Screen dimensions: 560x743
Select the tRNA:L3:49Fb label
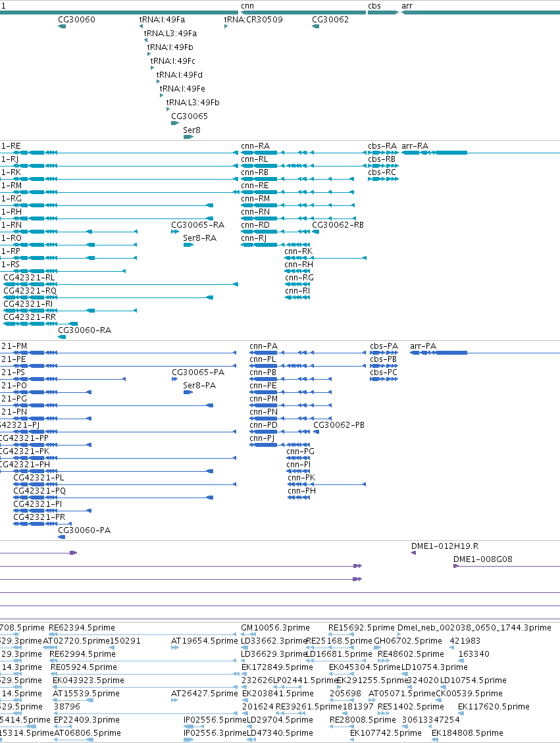coord(193,102)
